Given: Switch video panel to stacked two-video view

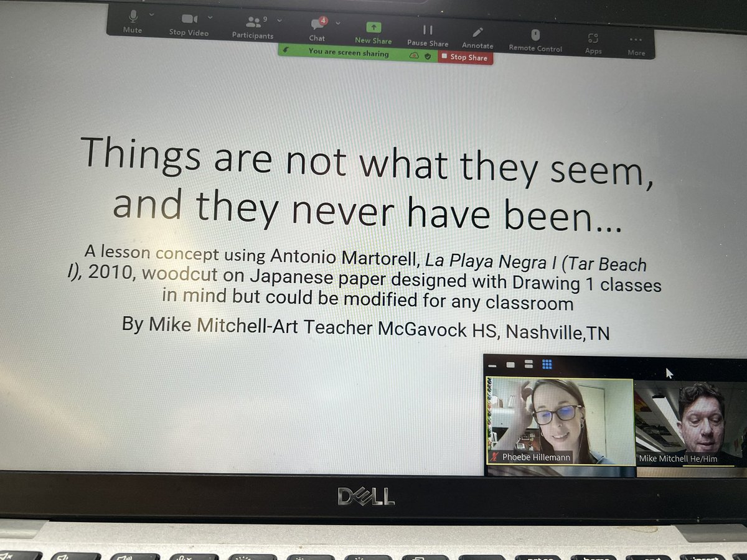Looking at the screenshot, I should coord(529,365).
